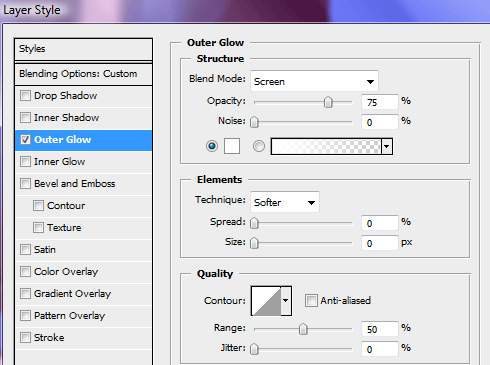490x365 pixels.
Task: Click the Range value field showing 50
Action: point(380,329)
